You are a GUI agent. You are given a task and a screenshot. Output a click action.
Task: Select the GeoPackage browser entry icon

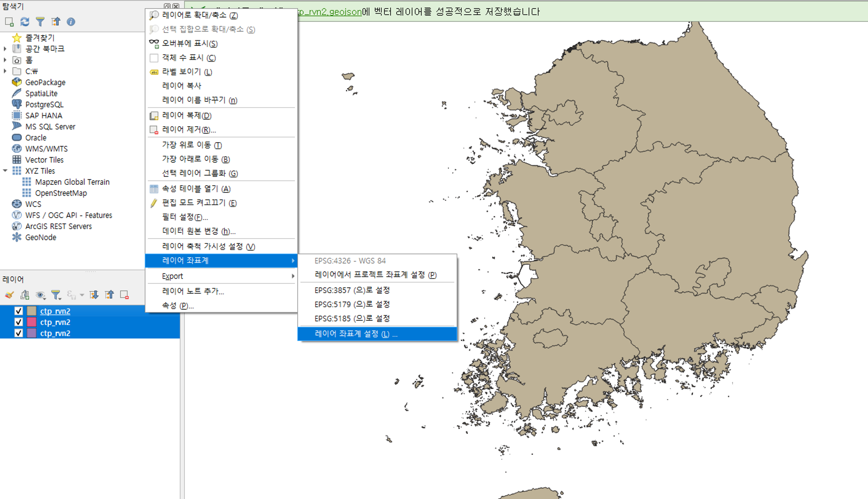pos(17,82)
